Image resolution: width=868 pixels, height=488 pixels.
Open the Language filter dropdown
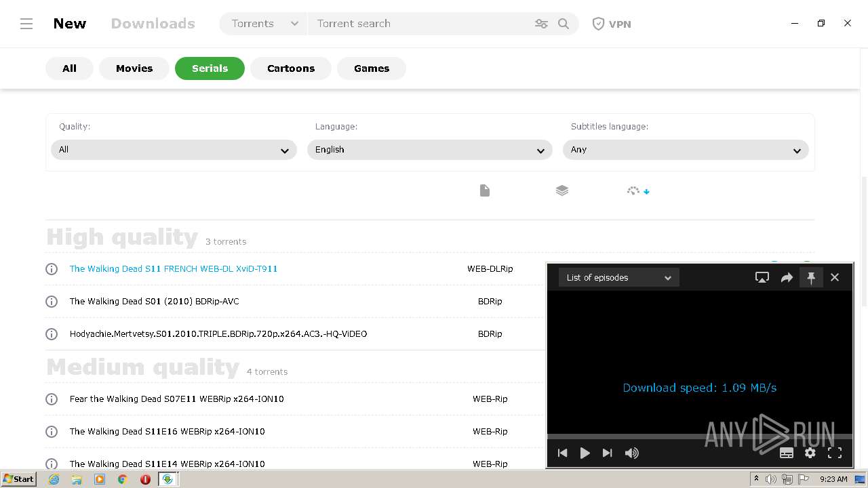pyautogui.click(x=430, y=150)
